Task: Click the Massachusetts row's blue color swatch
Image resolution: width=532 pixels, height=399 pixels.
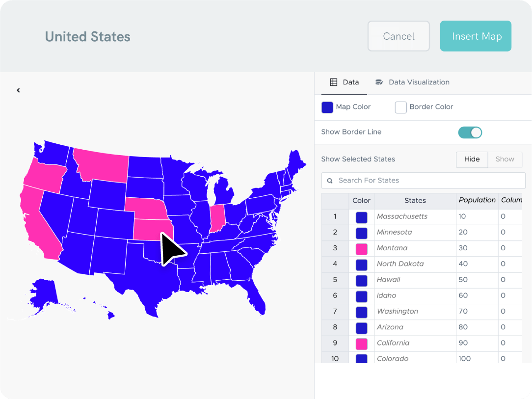Action: point(362,217)
